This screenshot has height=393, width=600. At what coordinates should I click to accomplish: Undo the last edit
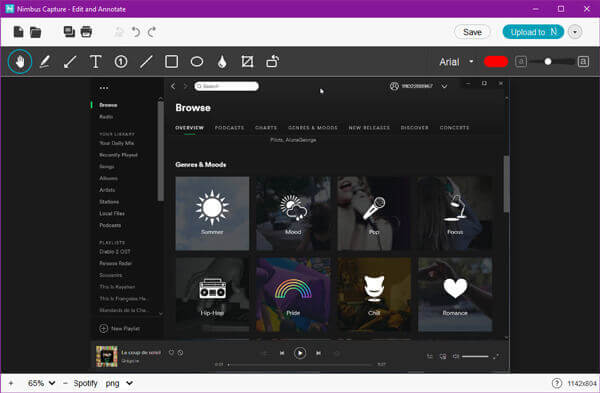135,32
